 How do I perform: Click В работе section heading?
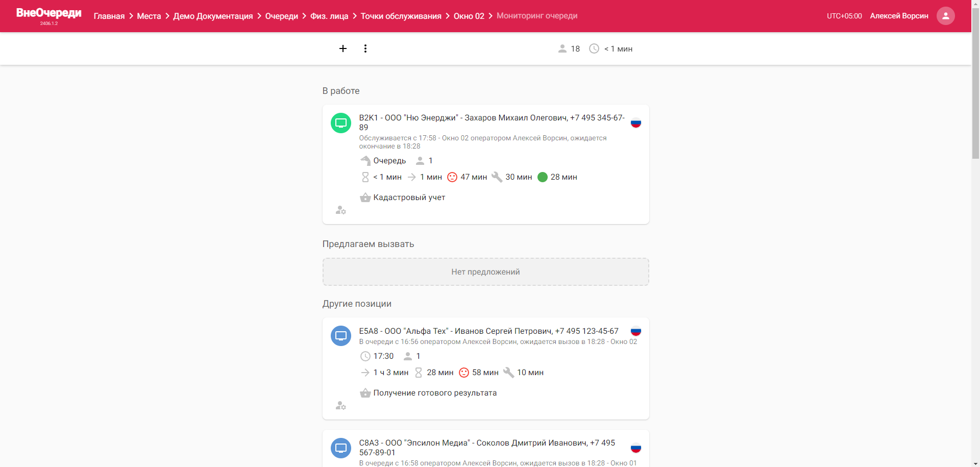[x=341, y=91]
